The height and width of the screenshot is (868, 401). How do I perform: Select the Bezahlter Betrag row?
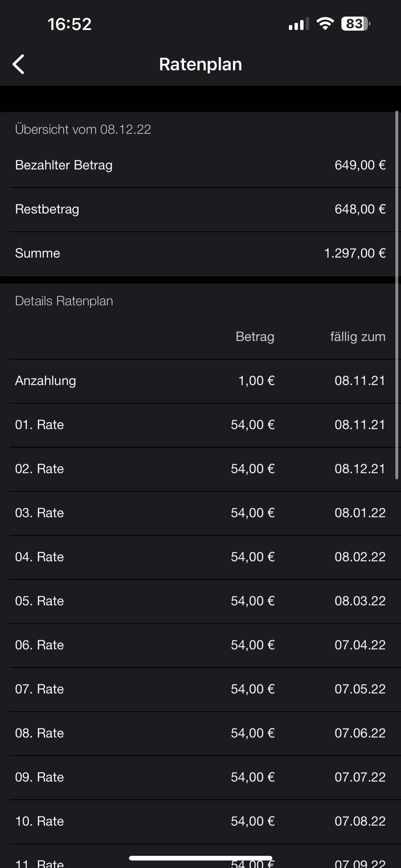click(200, 165)
